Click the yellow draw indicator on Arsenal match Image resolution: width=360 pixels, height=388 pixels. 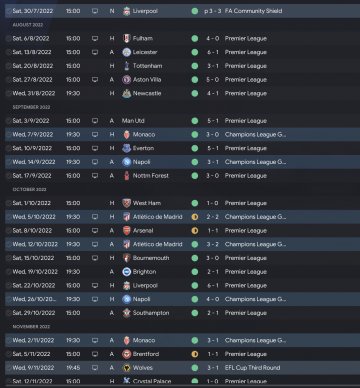(195, 230)
